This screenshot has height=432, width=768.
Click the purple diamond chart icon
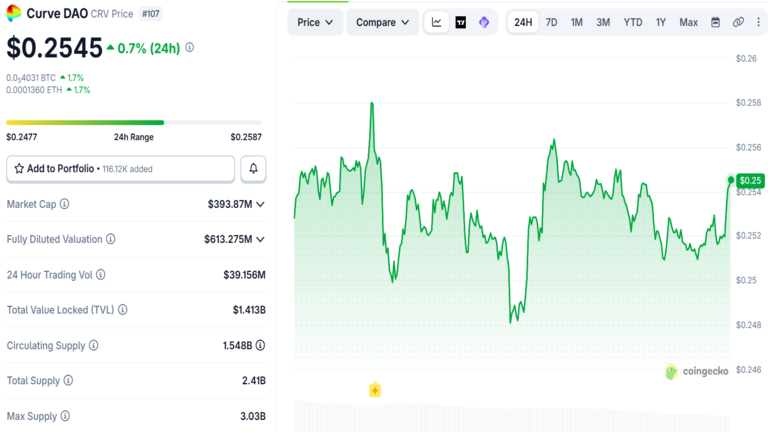click(x=484, y=23)
